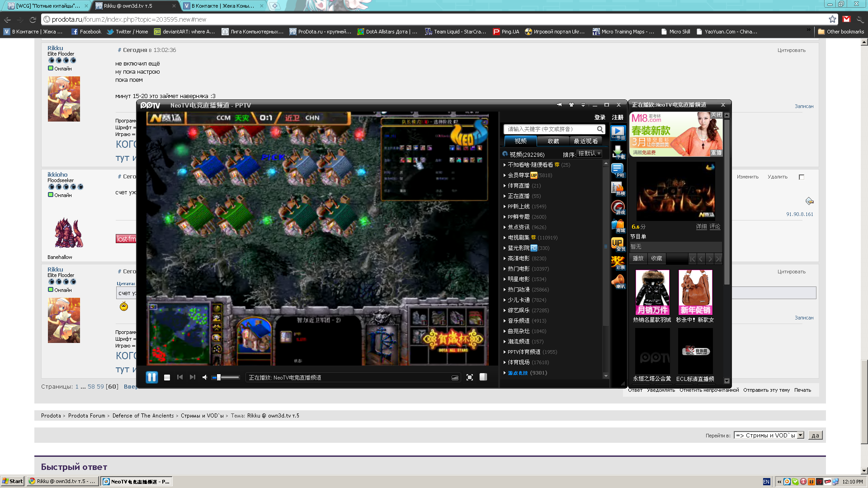Switch to the 视频 tab

point(520,141)
